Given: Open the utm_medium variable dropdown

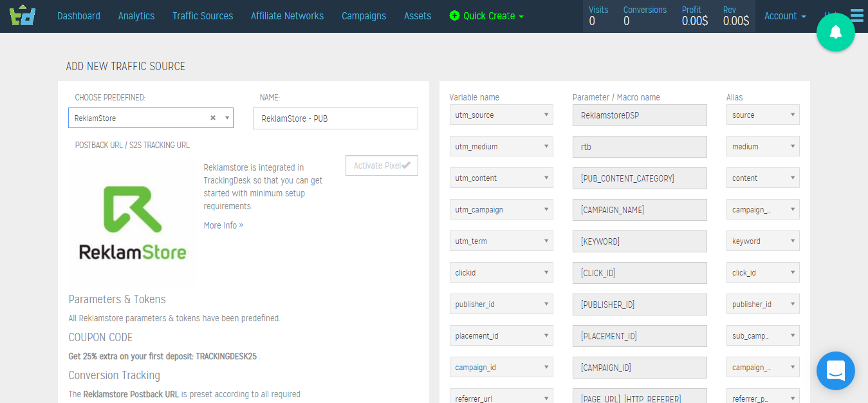Looking at the screenshot, I should point(501,146).
